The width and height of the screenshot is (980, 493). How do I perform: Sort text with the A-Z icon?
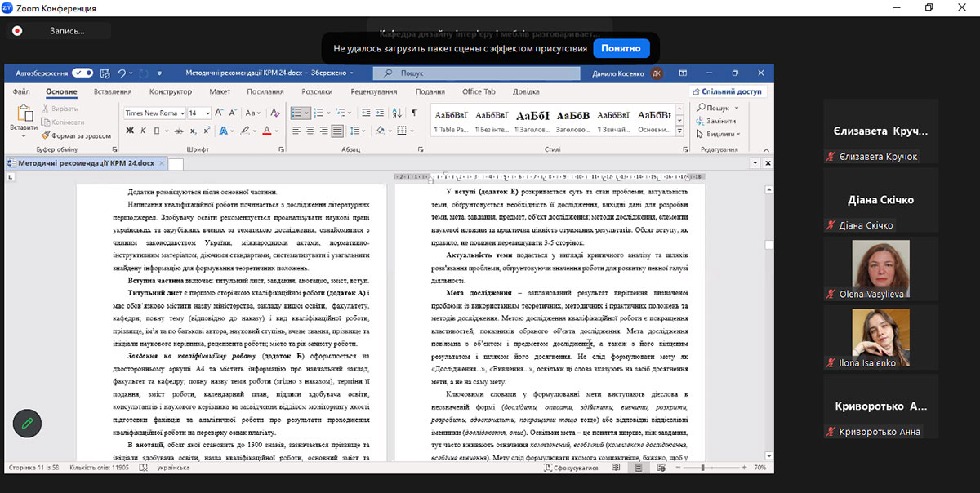point(397,113)
